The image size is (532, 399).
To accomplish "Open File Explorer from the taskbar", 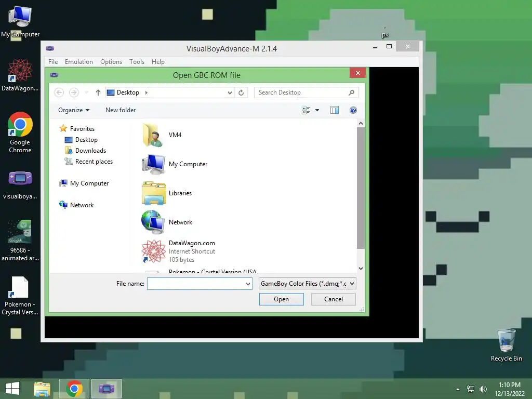I will tap(42, 389).
